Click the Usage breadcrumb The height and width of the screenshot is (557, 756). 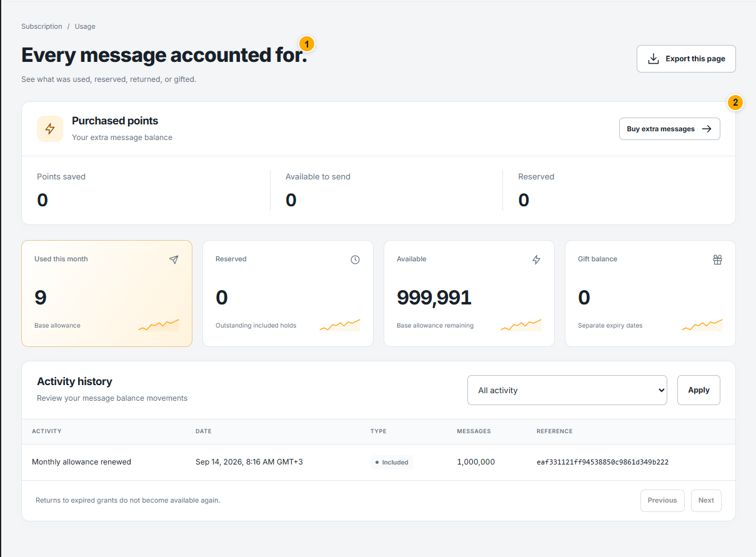(85, 26)
